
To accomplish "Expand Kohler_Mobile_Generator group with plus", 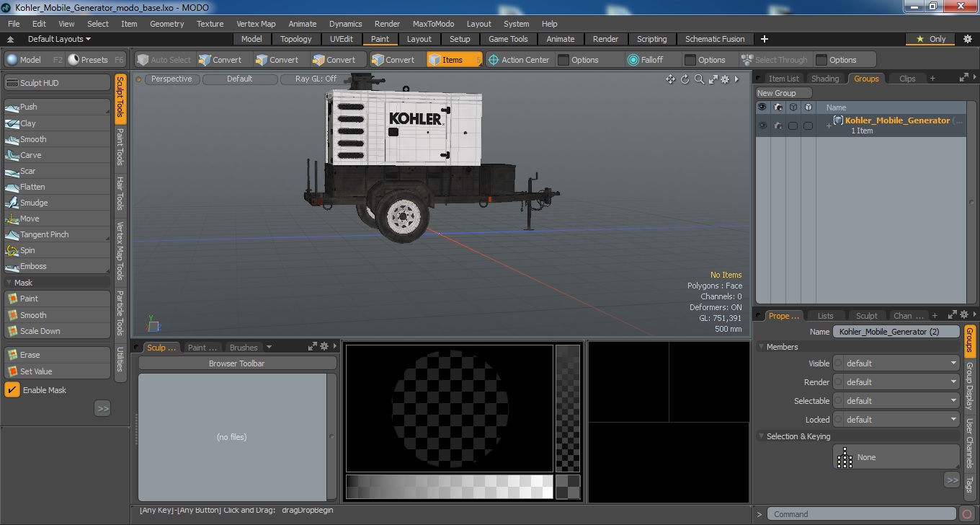I will click(829, 125).
